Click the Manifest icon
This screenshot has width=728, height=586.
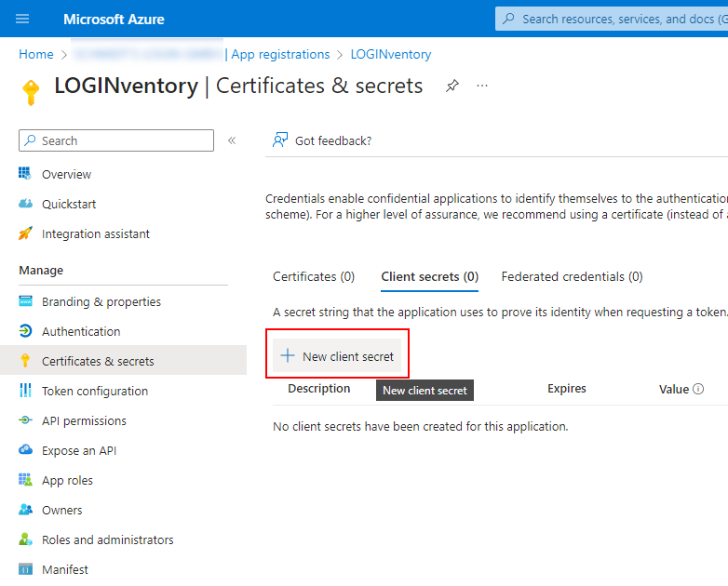coord(25,569)
